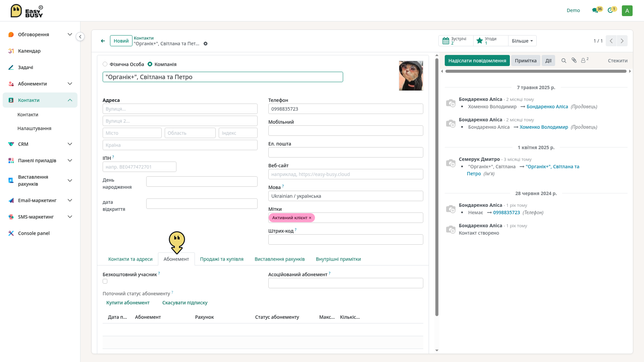This screenshot has width=644, height=362.
Task: Click the phone link 0998835723 in chatter
Action: coord(506,213)
